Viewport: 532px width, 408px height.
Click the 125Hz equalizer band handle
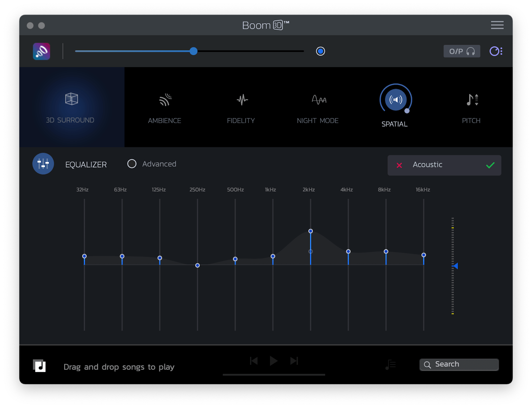point(160,258)
